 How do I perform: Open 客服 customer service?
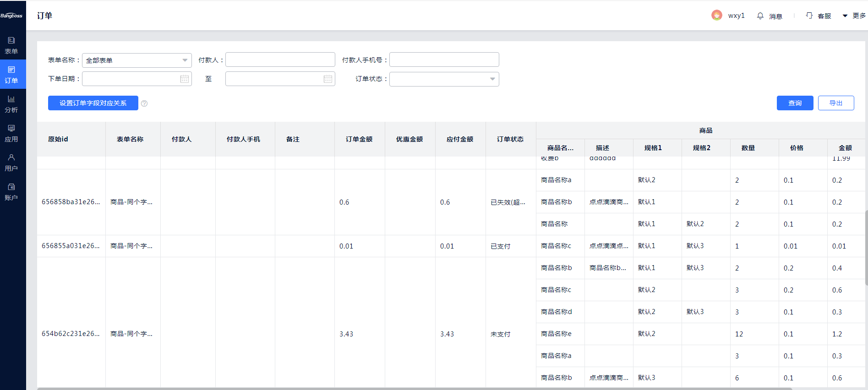[819, 16]
